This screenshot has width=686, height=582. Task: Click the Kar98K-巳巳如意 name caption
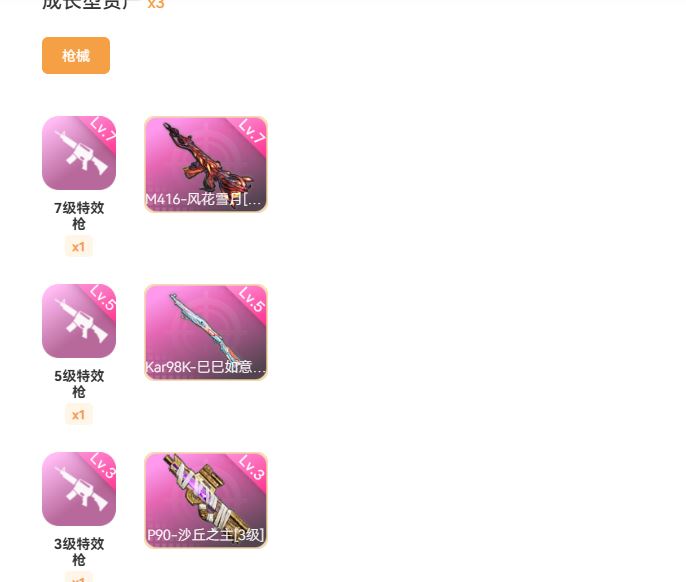[x=205, y=367]
